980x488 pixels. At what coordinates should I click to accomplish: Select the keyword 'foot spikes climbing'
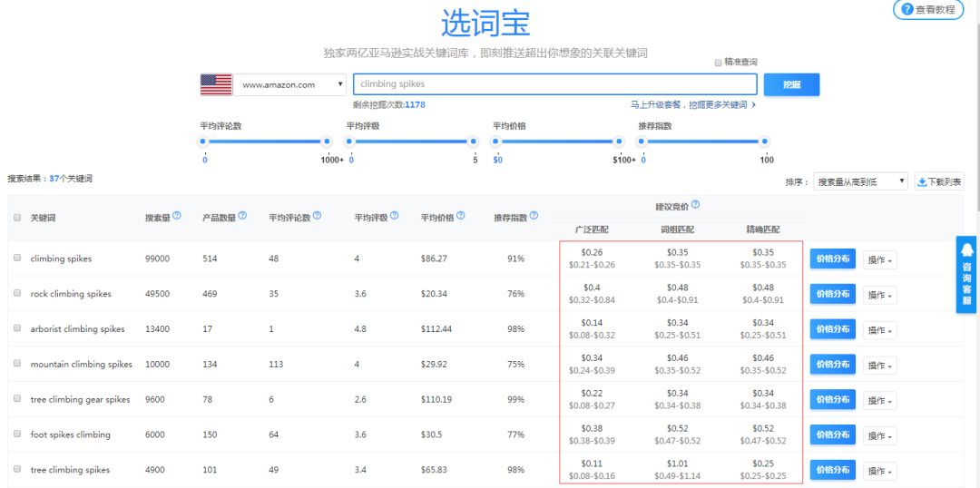point(71,434)
